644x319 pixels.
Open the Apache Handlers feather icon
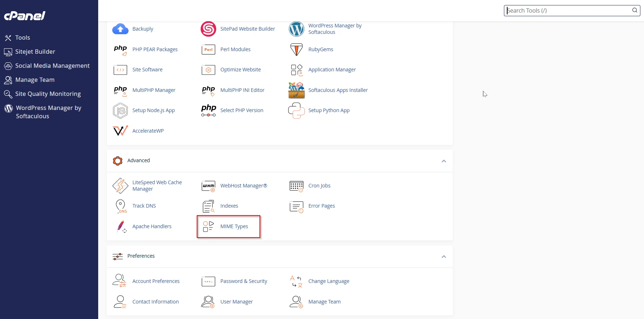pyautogui.click(x=121, y=226)
